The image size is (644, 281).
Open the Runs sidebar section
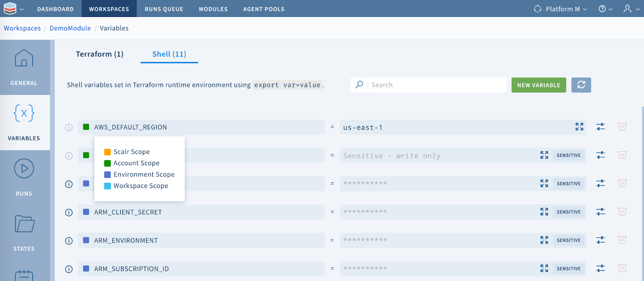pos(24,178)
